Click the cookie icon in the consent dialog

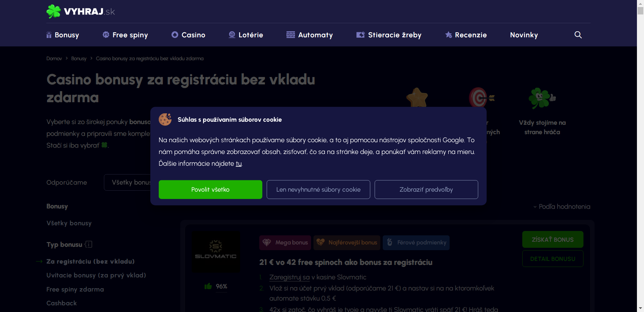pyautogui.click(x=165, y=119)
